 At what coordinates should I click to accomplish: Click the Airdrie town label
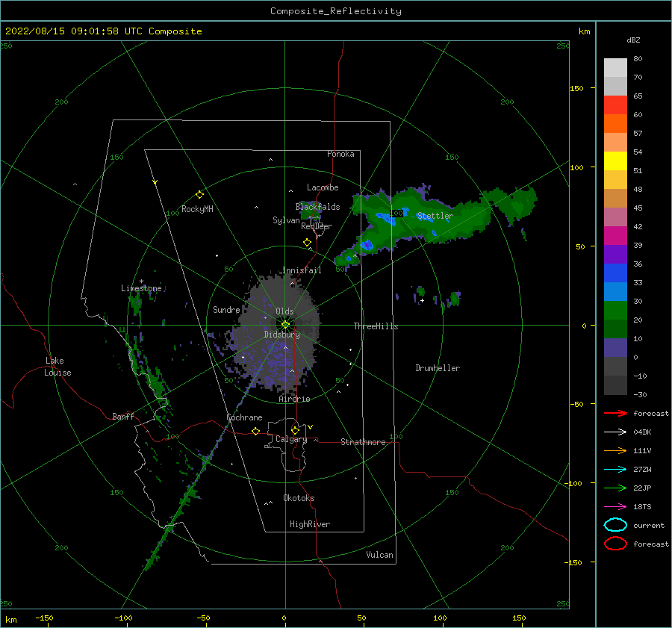tap(294, 399)
